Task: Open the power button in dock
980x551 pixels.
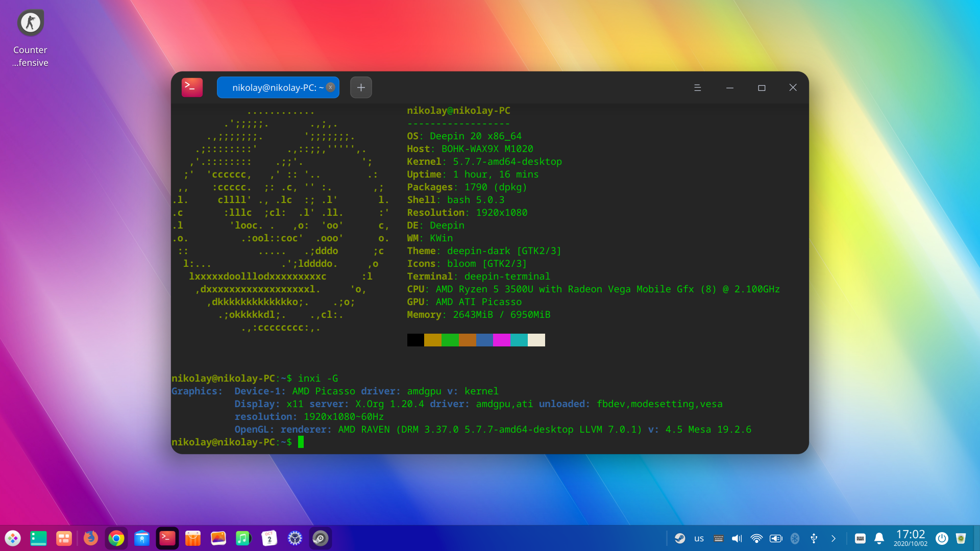Action: pyautogui.click(x=942, y=538)
